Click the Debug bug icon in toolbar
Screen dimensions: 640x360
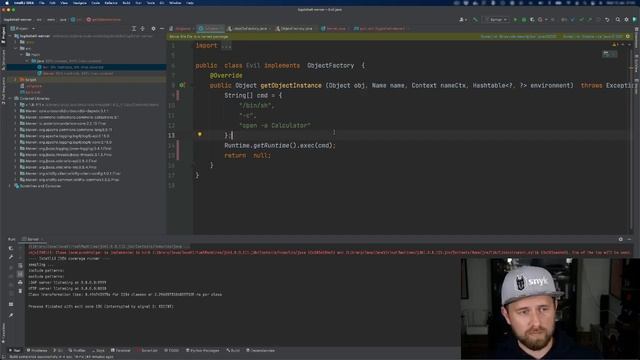524,20
